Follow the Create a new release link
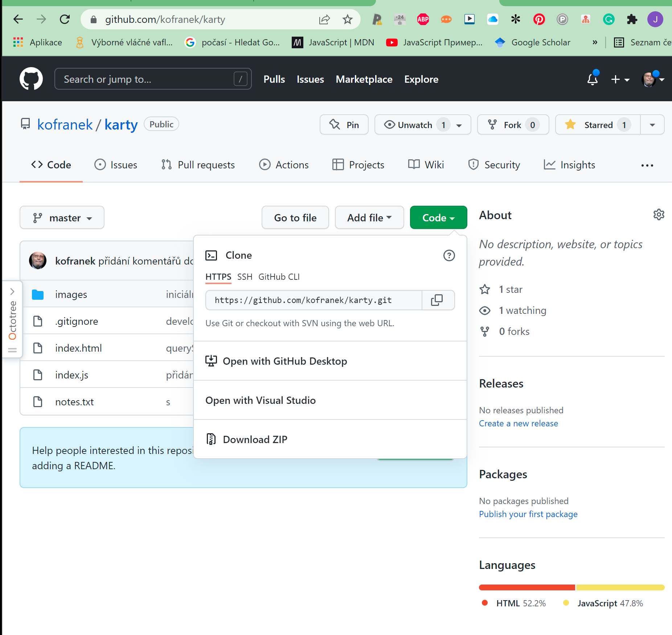672x635 pixels. point(518,423)
